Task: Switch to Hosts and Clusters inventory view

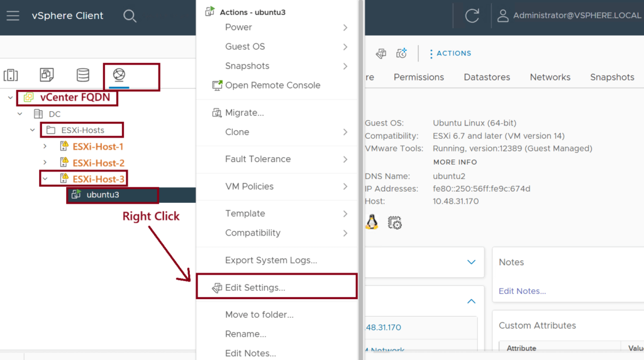Action: (11, 75)
